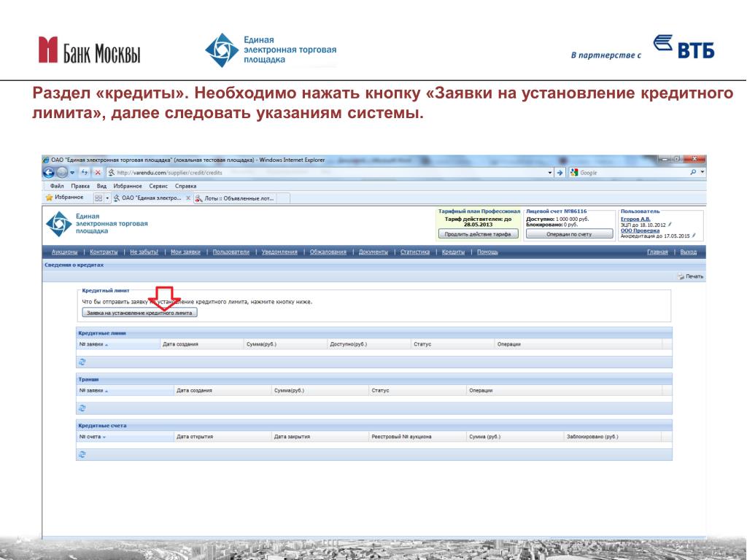Edit ЭЦП with its pencil icon
This screenshot has height=560, width=747.
pyautogui.click(x=670, y=225)
